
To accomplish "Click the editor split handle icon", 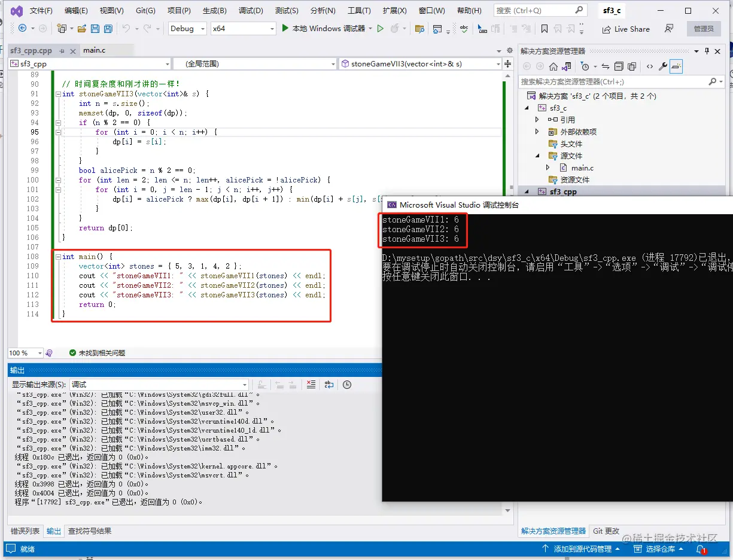I will (508, 63).
